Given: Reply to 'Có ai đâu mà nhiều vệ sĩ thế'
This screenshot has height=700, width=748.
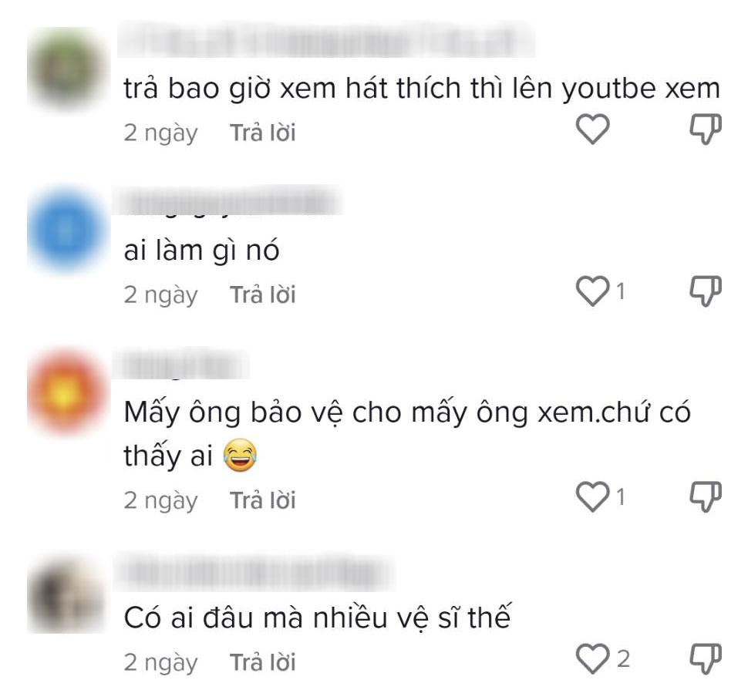Looking at the screenshot, I should (x=263, y=663).
